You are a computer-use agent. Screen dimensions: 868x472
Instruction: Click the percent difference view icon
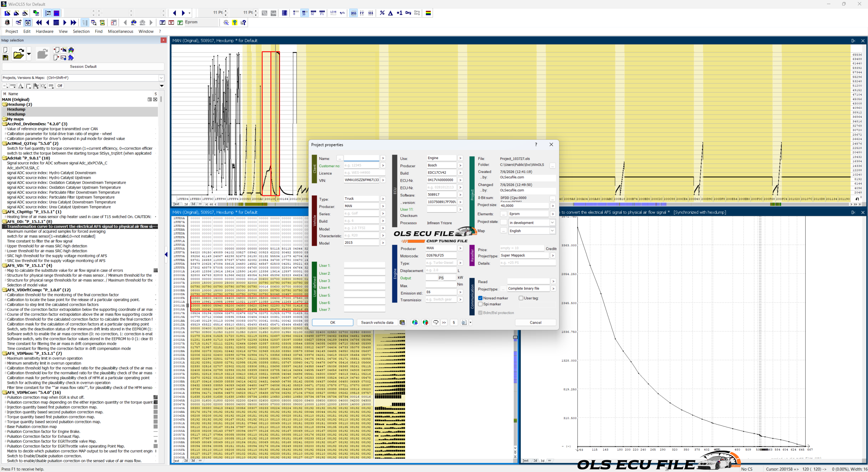point(382,13)
